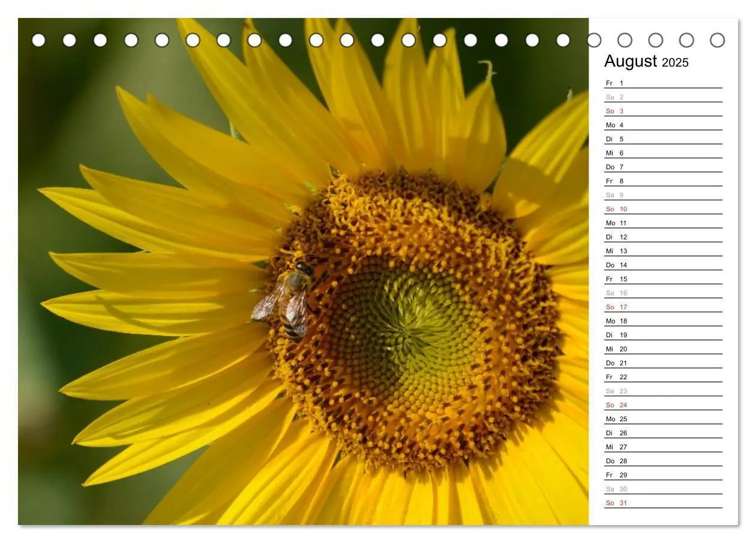The image size is (756, 543).
Task: Select the Fr 15 date row
Action: (x=663, y=279)
